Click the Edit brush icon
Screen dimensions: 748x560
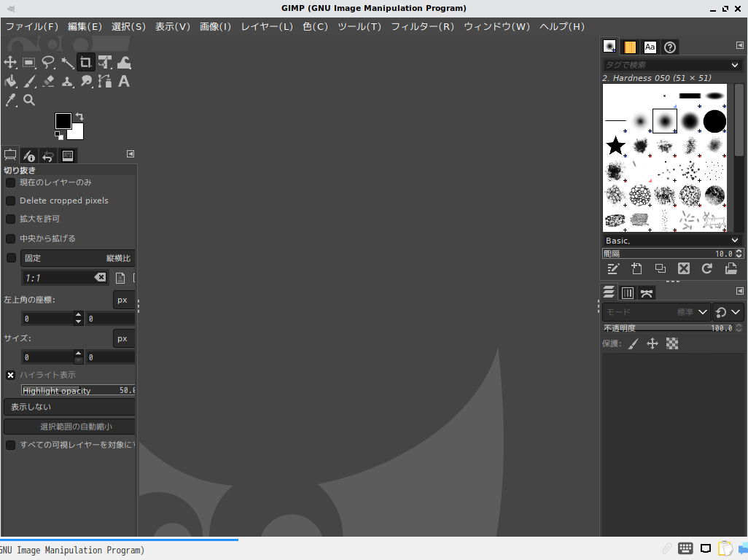613,268
